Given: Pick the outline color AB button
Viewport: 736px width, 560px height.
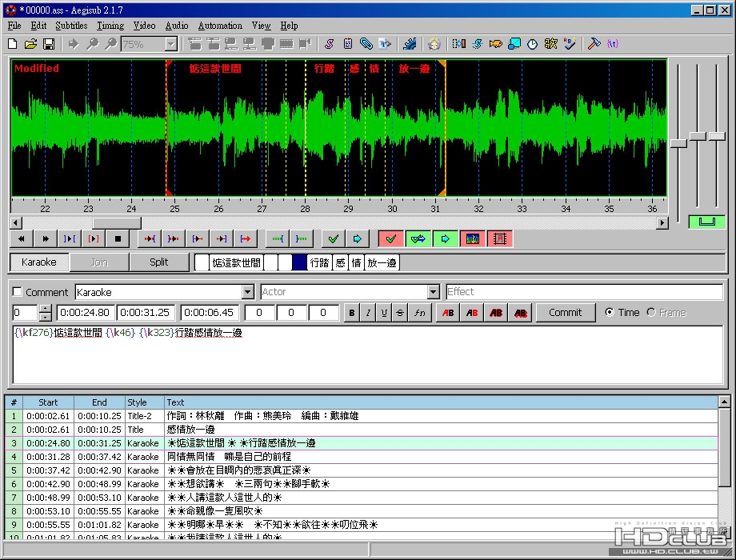Looking at the screenshot, I should 496,313.
